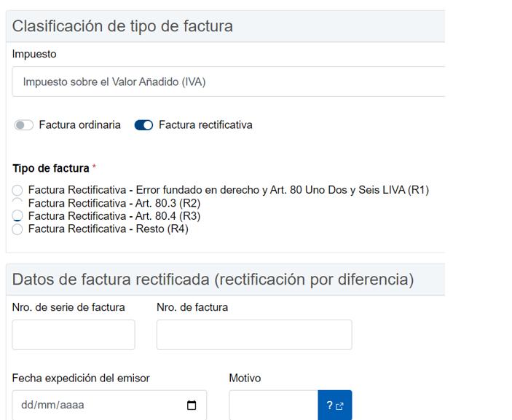Click the Datos de factura rectificada header
This screenshot has height=420, width=512.
click(213, 280)
